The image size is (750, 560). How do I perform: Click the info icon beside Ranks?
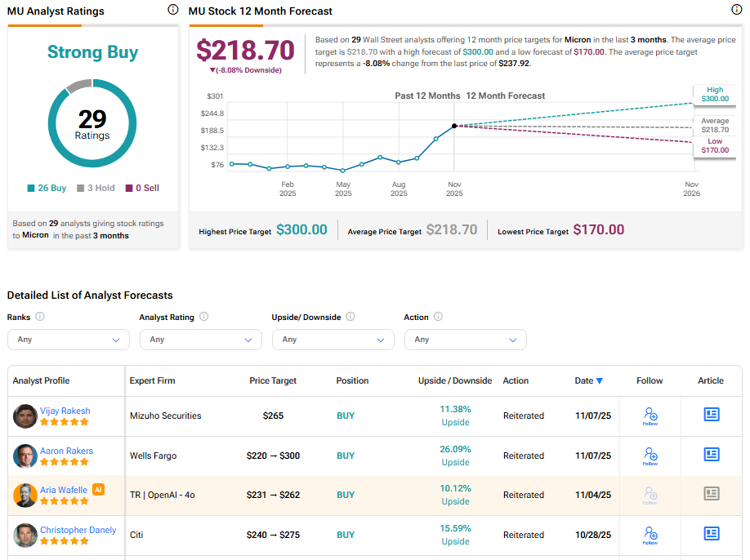tap(40, 317)
